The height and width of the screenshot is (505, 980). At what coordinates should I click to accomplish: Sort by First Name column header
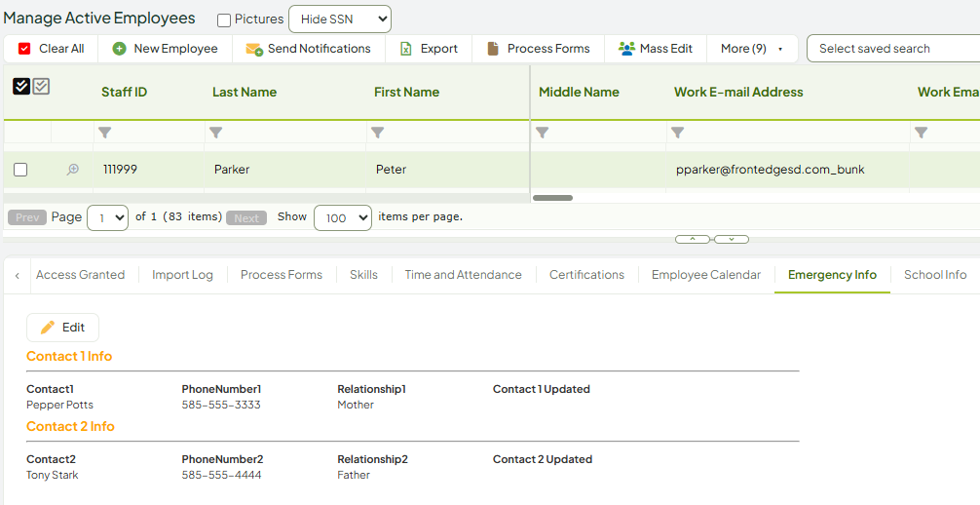407,92
